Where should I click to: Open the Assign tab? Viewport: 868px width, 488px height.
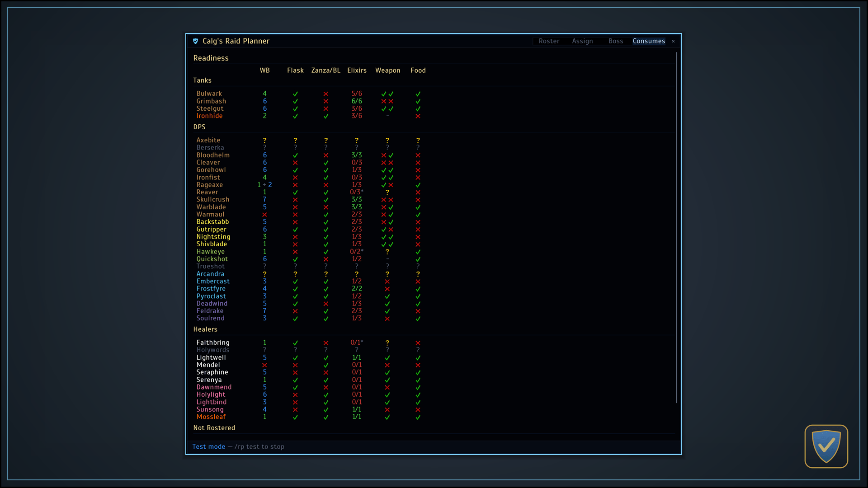[x=582, y=41]
